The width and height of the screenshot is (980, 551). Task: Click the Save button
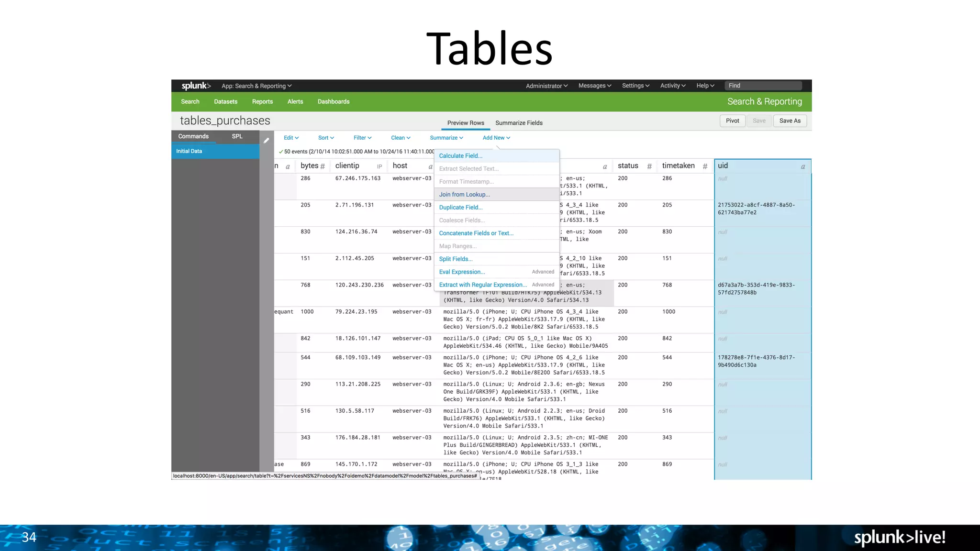pos(759,121)
